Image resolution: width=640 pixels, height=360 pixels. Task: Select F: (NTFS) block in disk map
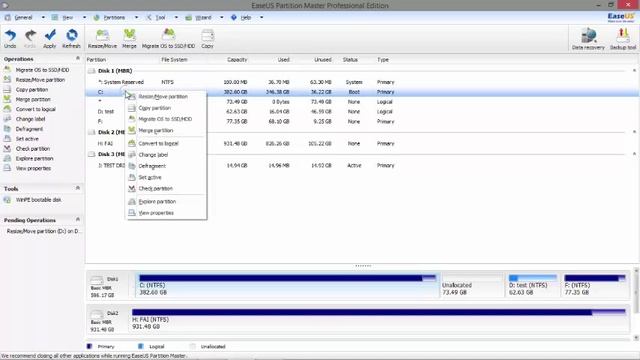pyautogui.click(x=595, y=285)
